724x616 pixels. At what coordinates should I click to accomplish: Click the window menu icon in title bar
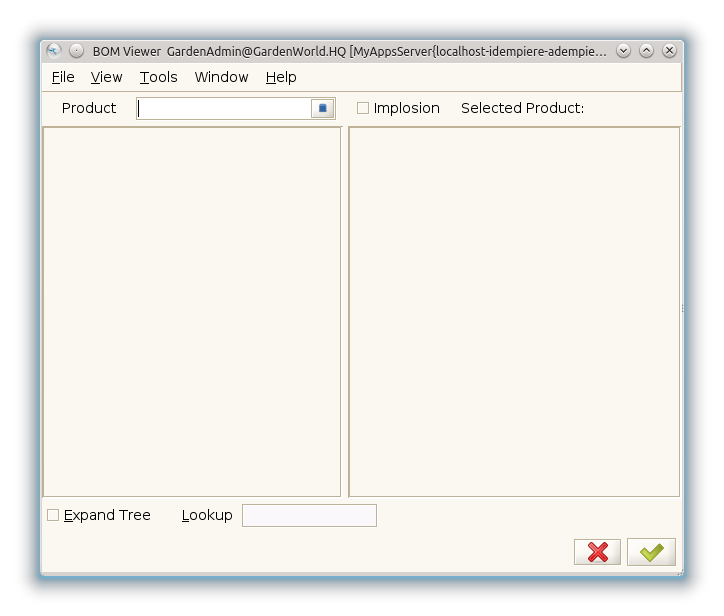[54, 50]
